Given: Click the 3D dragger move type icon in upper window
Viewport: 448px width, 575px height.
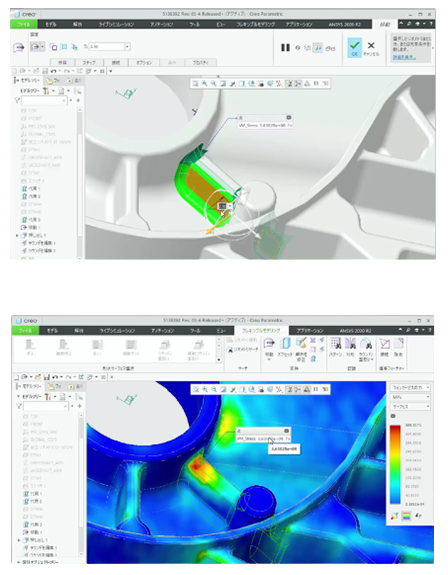Looking at the screenshot, I should pyautogui.click(x=35, y=47).
